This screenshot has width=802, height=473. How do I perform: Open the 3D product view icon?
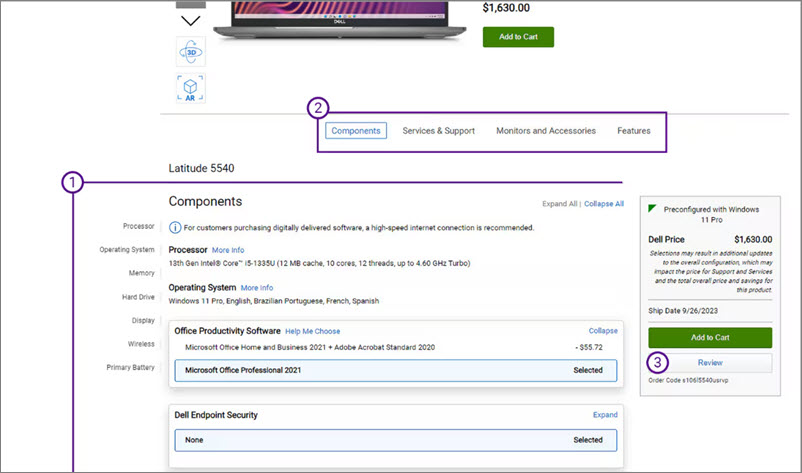click(190, 51)
